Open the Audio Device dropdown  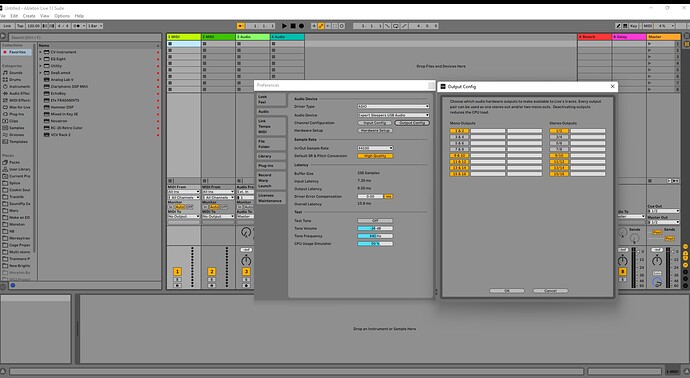tap(393, 115)
